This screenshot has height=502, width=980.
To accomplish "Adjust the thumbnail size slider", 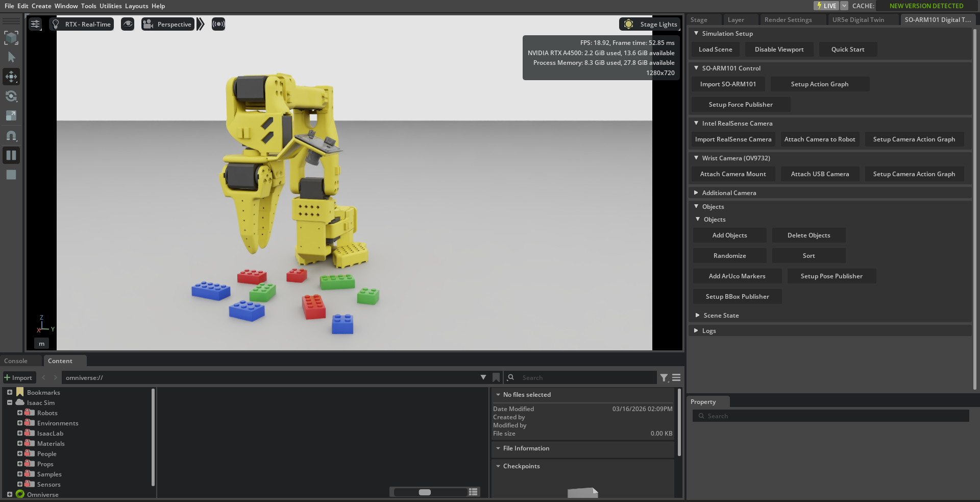I will point(425,492).
